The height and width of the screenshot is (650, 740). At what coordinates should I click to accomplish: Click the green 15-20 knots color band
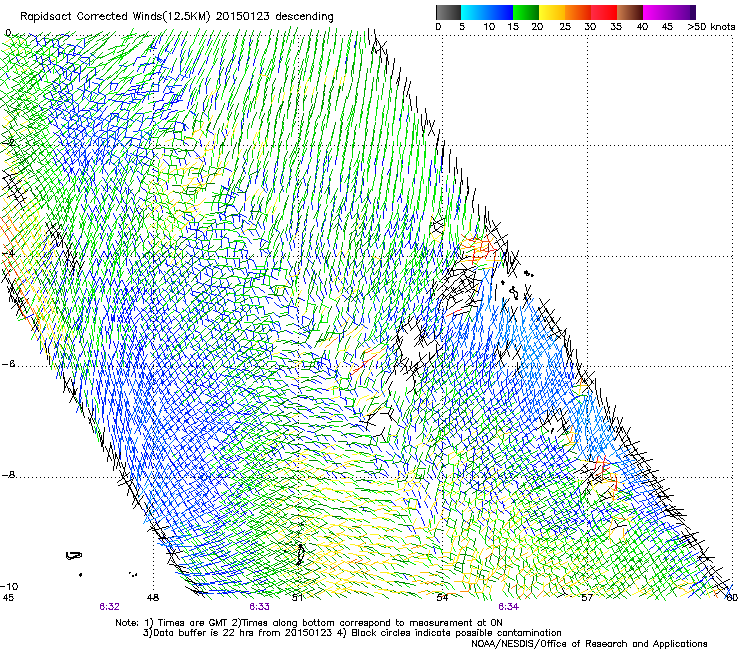526,12
